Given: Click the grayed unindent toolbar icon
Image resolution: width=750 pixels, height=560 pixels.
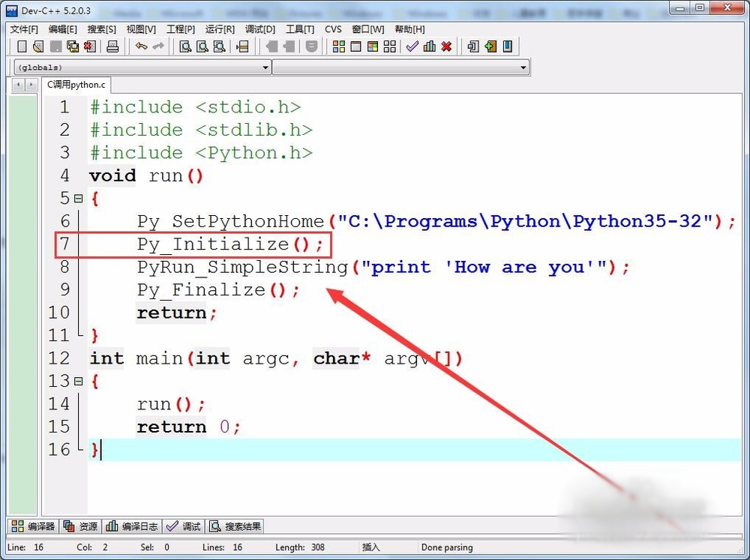Looking at the screenshot, I should coord(271,46).
